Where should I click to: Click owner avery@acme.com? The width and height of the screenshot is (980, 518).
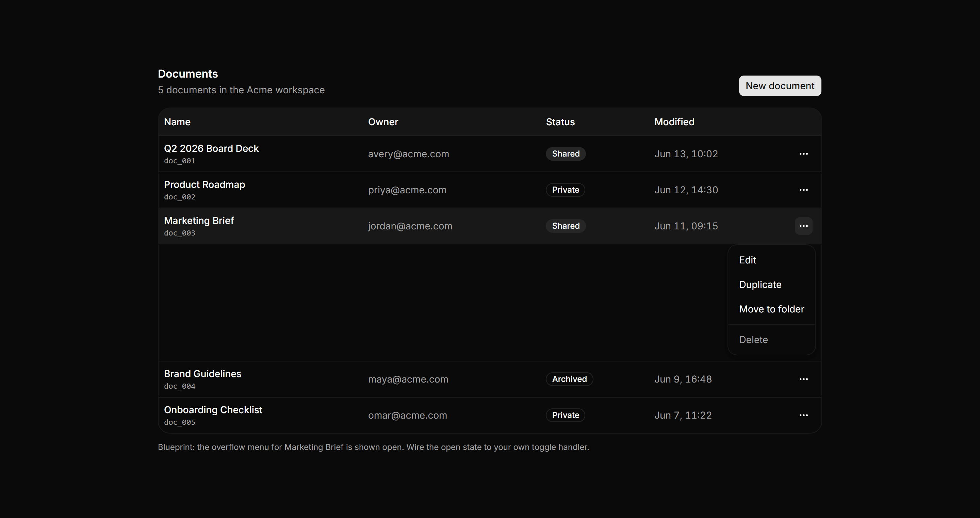click(x=409, y=154)
